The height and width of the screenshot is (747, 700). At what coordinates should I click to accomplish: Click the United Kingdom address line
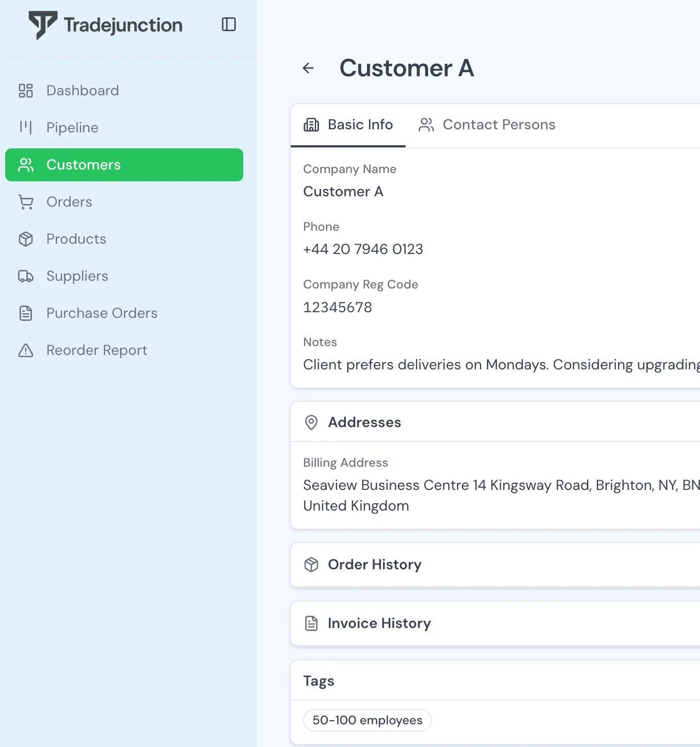(x=356, y=506)
